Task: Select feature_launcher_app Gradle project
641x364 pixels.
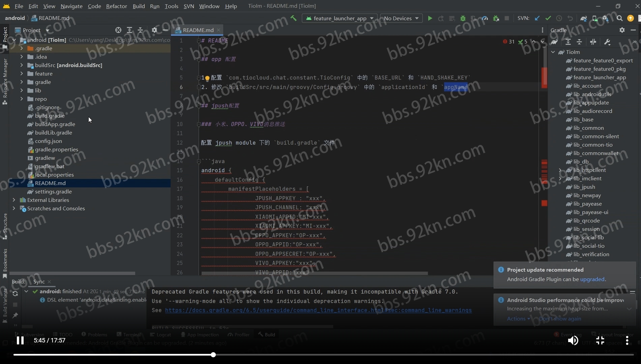Action: pyautogui.click(x=599, y=77)
